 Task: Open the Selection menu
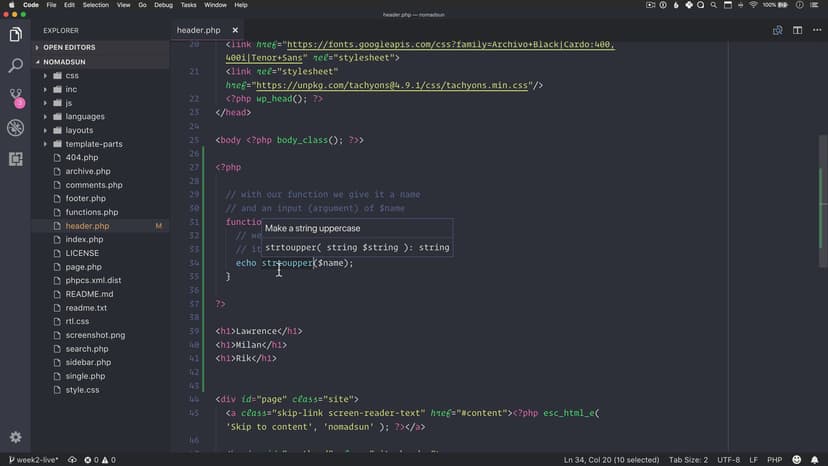(96, 5)
